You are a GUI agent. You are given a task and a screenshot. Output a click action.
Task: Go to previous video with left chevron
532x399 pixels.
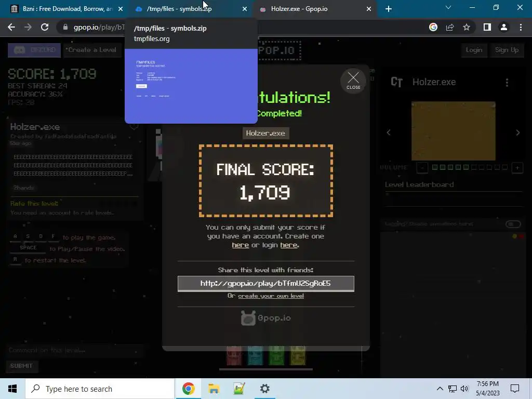389,132
